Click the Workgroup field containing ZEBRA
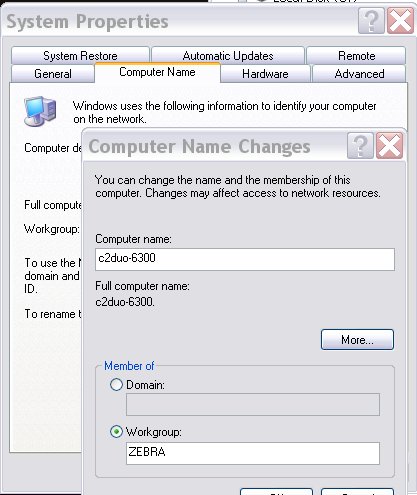 253,453
